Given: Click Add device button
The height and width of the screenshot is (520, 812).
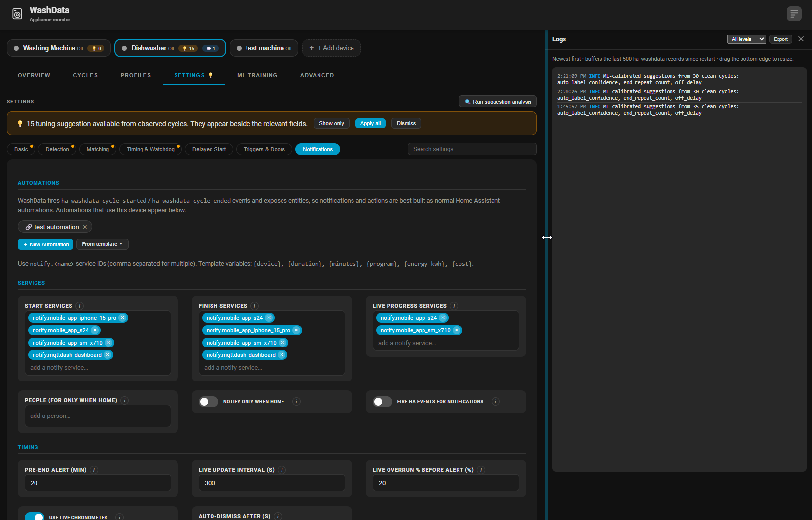Looking at the screenshot, I should point(331,48).
